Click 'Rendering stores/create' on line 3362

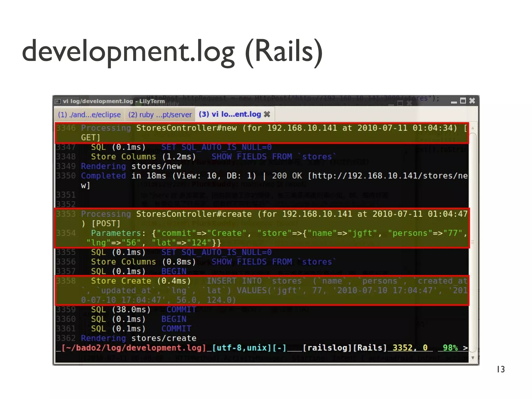tap(139, 338)
